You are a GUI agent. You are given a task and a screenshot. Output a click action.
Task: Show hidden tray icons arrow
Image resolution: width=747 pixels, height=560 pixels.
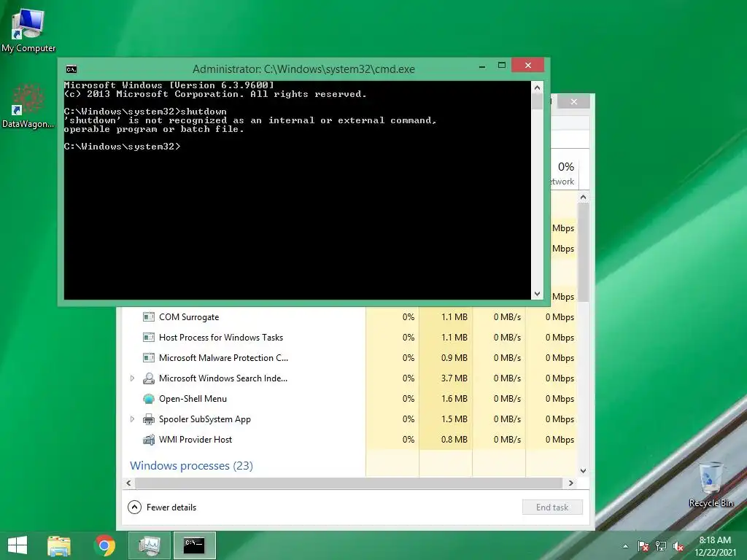625,546
